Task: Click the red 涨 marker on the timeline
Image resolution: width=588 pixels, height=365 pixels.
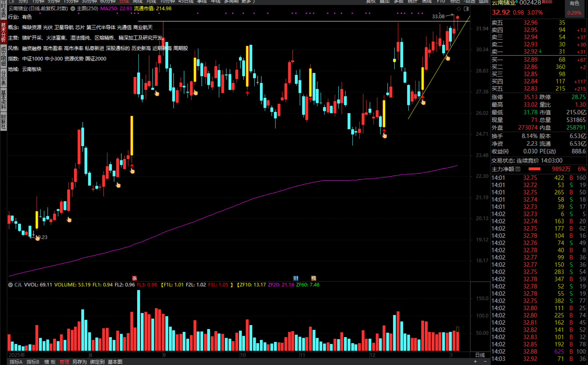Action: tap(134, 278)
